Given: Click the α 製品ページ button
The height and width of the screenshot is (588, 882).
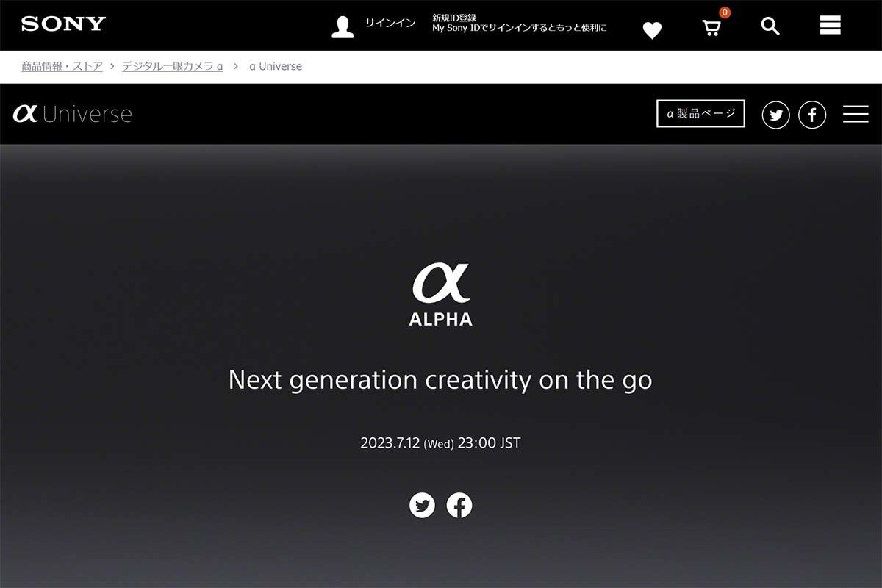Looking at the screenshot, I should pos(700,114).
